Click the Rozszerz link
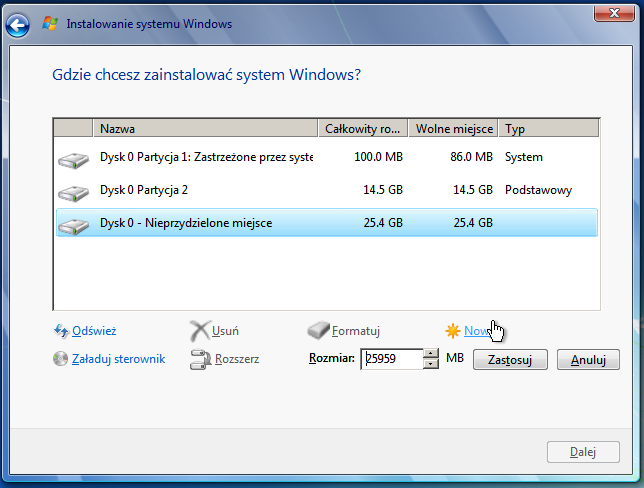The image size is (644, 488). coord(237,359)
